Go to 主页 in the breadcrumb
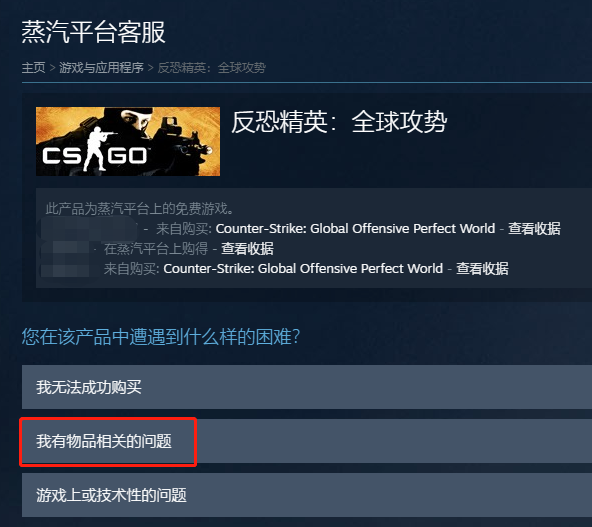This screenshot has height=527, width=592. (33, 68)
